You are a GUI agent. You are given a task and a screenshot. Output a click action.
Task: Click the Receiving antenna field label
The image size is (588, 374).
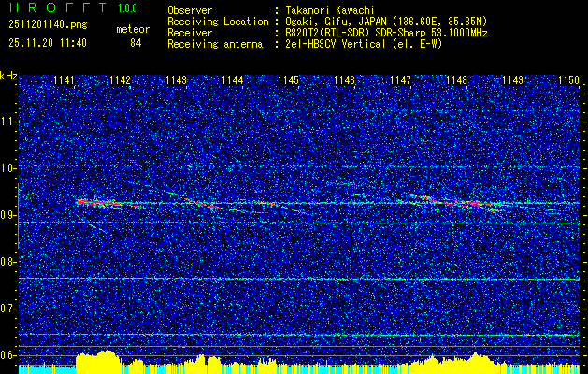[x=214, y=41]
